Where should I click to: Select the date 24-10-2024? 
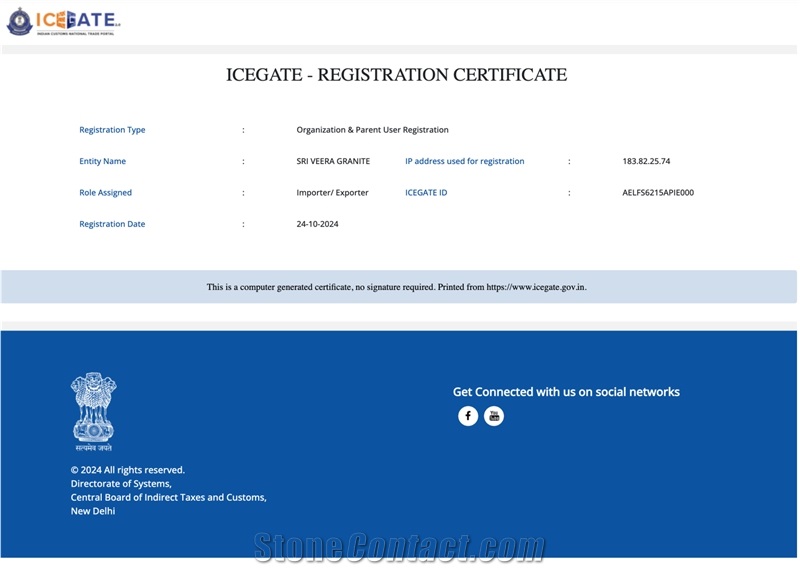tap(317, 224)
